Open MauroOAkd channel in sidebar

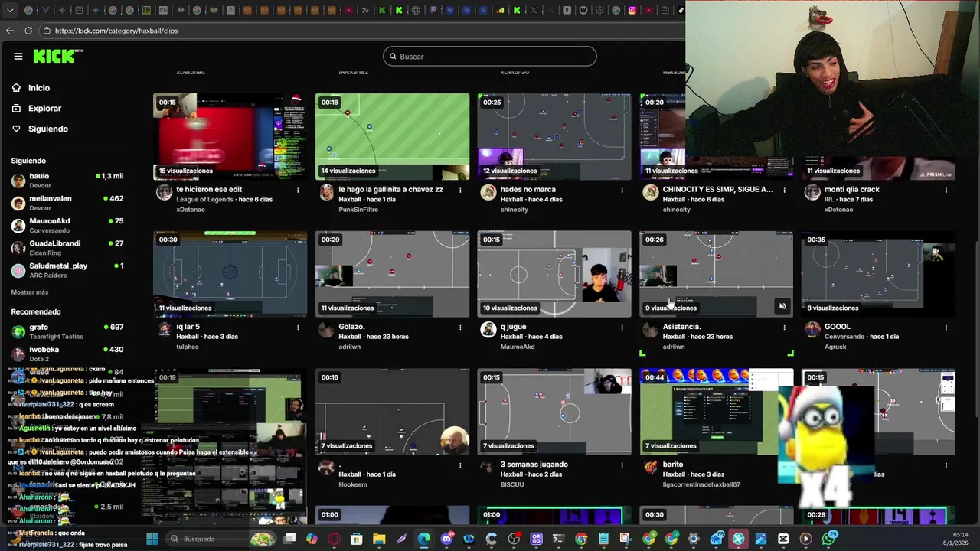[67, 225]
